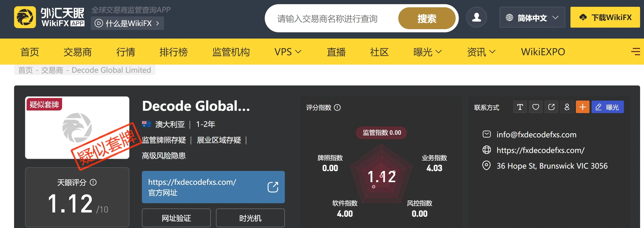The image size is (644, 228).
Task: Click the 下载WikiFX download button
Action: coord(605,17)
